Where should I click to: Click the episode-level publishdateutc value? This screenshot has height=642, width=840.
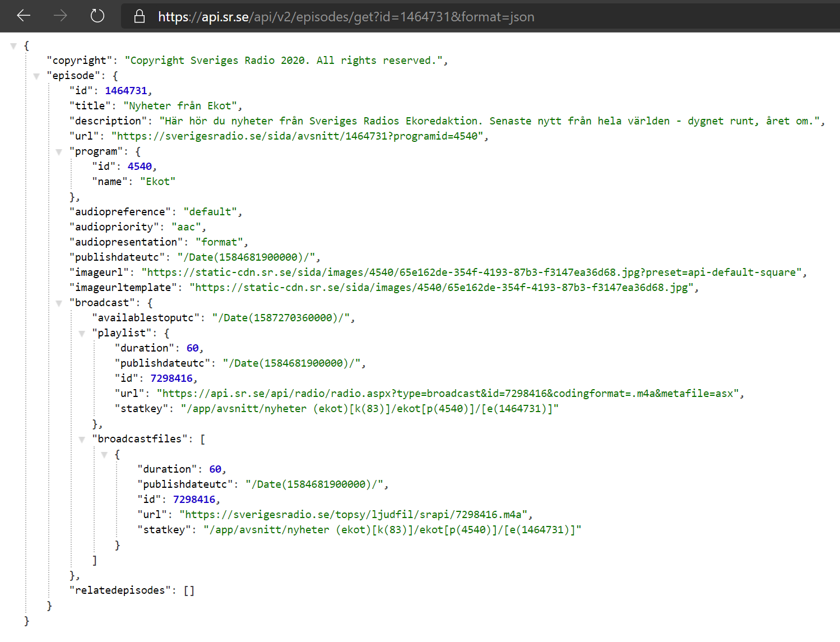(247, 257)
